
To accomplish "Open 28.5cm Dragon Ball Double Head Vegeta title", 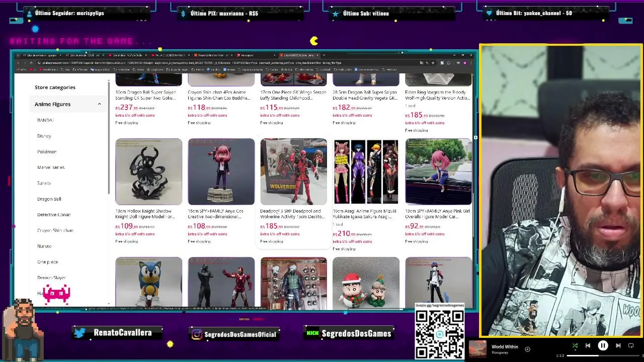I will (365, 95).
